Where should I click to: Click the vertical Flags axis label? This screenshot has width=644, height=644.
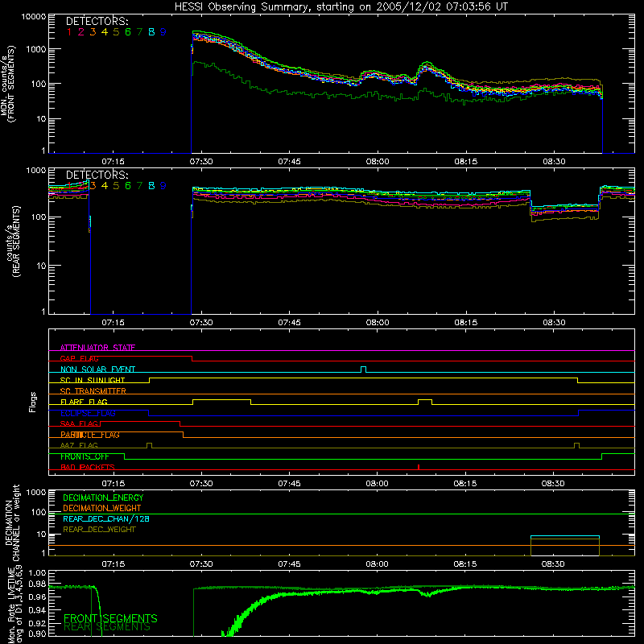point(33,402)
